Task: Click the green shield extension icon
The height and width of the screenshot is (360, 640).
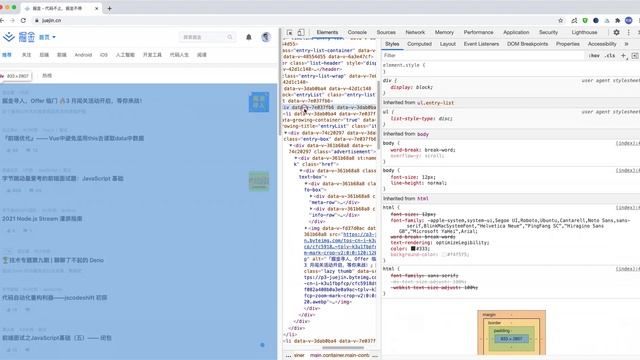Action: pyautogui.click(x=585, y=20)
